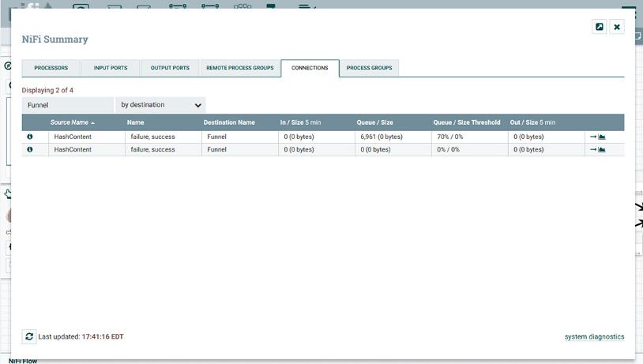Go to the connection with 0% / 0% threshold
Image resolution: width=643 pixels, height=364 pixels.
(x=593, y=149)
